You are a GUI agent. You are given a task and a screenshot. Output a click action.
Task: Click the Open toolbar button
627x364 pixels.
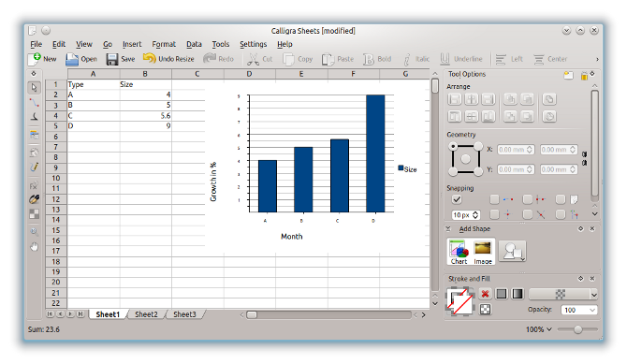81,59
